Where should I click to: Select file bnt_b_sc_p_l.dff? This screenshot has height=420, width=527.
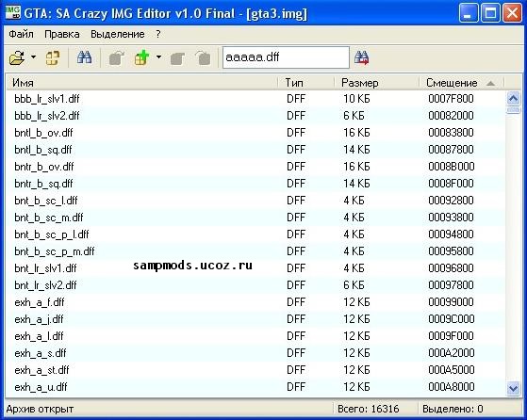pos(52,234)
